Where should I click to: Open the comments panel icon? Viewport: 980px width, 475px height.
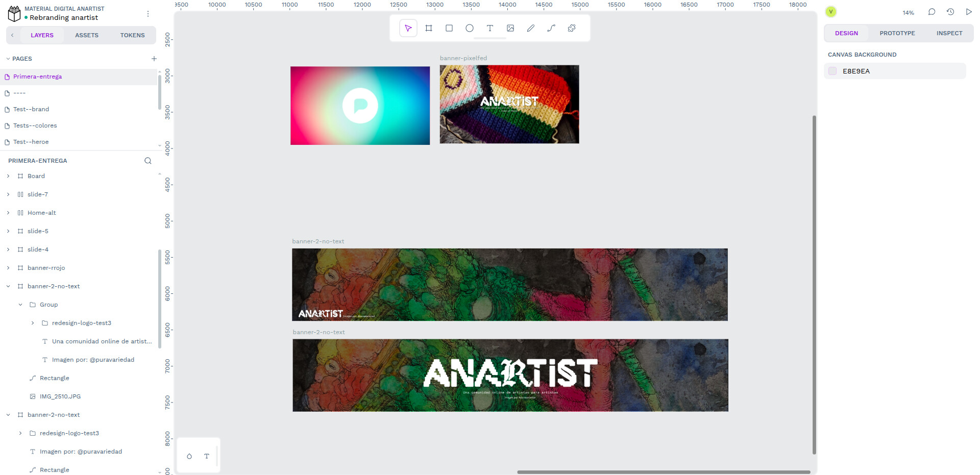pyautogui.click(x=932, y=12)
